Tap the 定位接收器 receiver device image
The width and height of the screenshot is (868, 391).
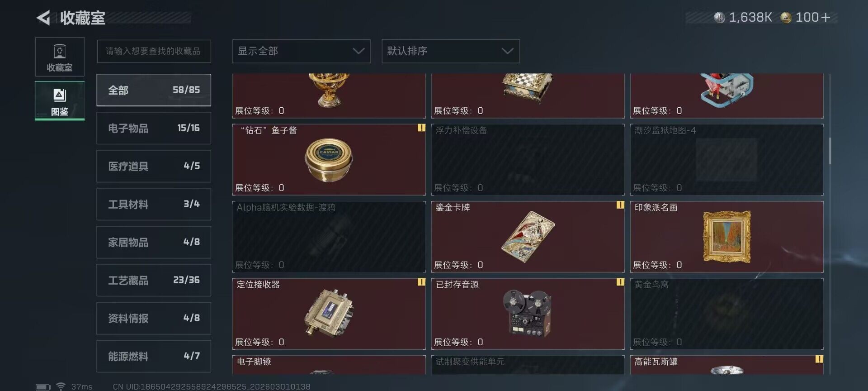coord(329,313)
